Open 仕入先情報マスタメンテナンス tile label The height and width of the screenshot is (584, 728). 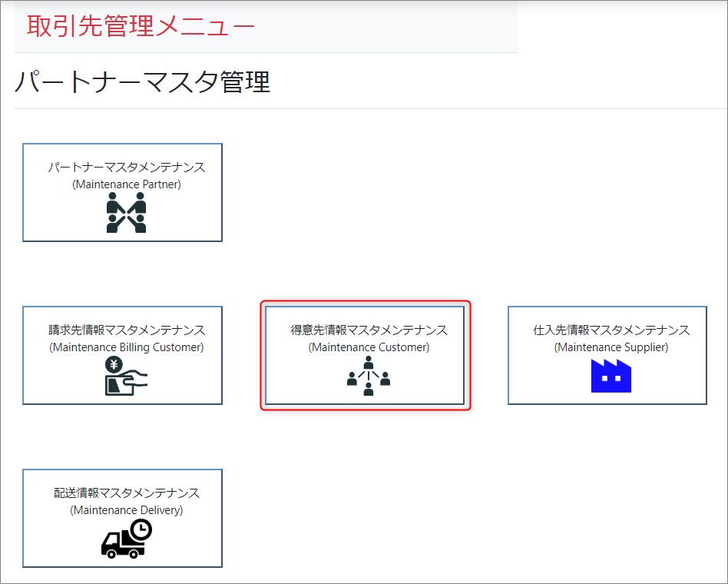pos(611,330)
